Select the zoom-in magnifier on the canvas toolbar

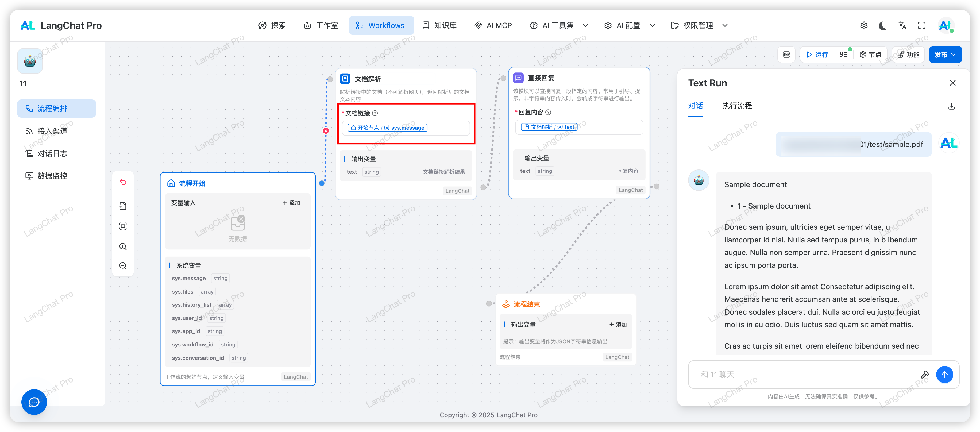pyautogui.click(x=123, y=246)
